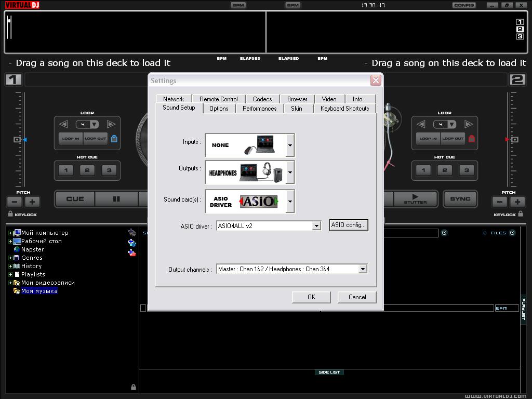Open the Browser settings tab

point(297,99)
